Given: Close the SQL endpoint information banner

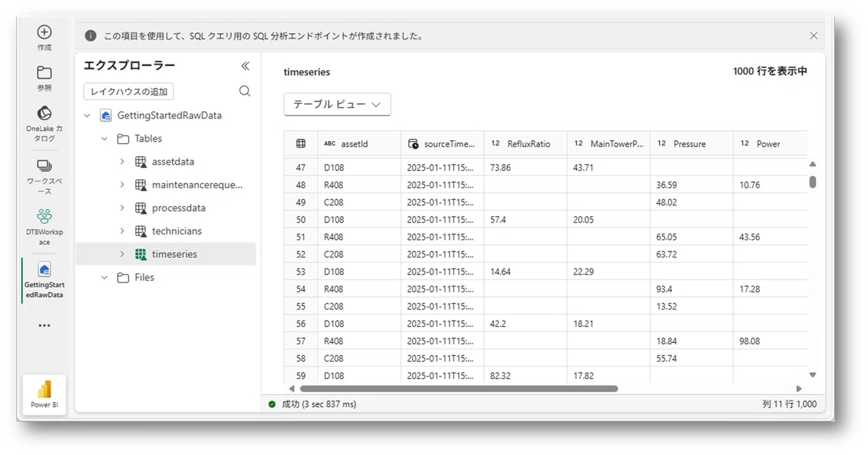Looking at the screenshot, I should click(814, 35).
